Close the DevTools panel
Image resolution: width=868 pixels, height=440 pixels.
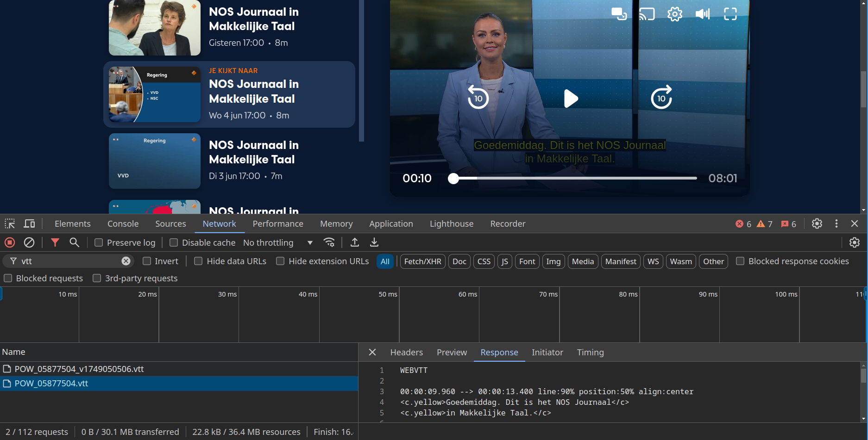[855, 223]
